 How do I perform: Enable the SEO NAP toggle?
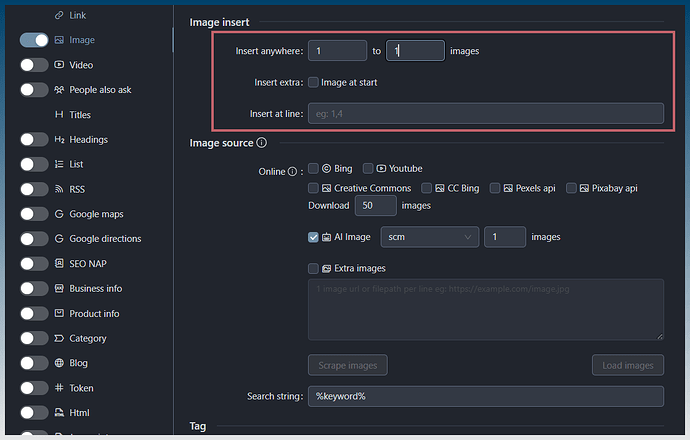pos(34,264)
